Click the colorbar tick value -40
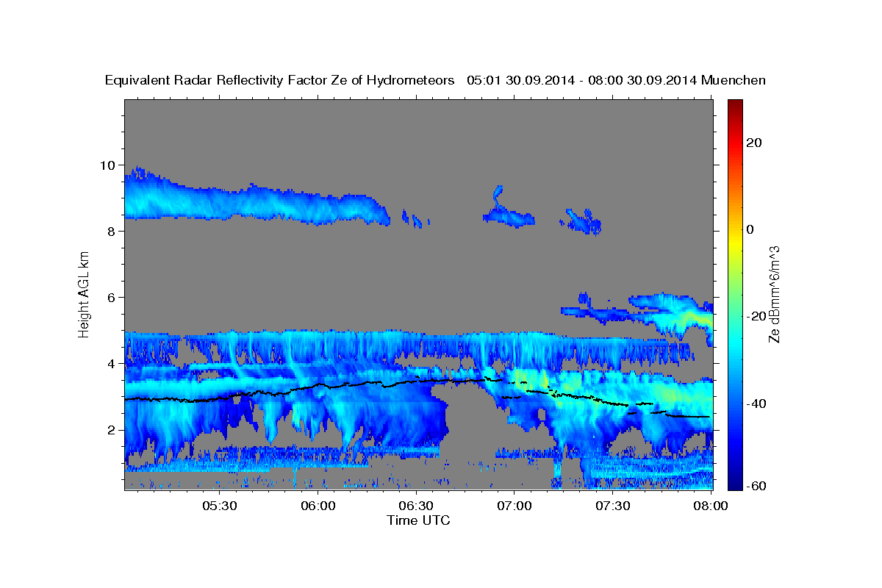Screen dimensions: 882x588 click(757, 404)
